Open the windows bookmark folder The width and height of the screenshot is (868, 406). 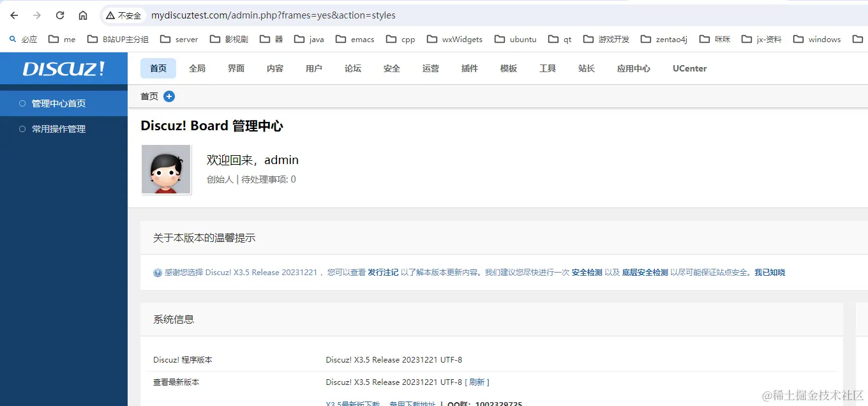click(818, 39)
